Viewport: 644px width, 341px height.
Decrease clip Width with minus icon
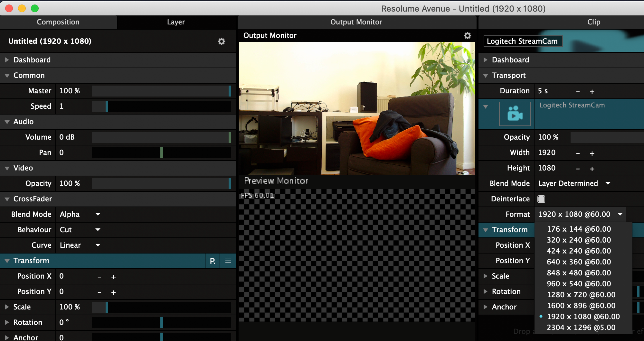[578, 153]
